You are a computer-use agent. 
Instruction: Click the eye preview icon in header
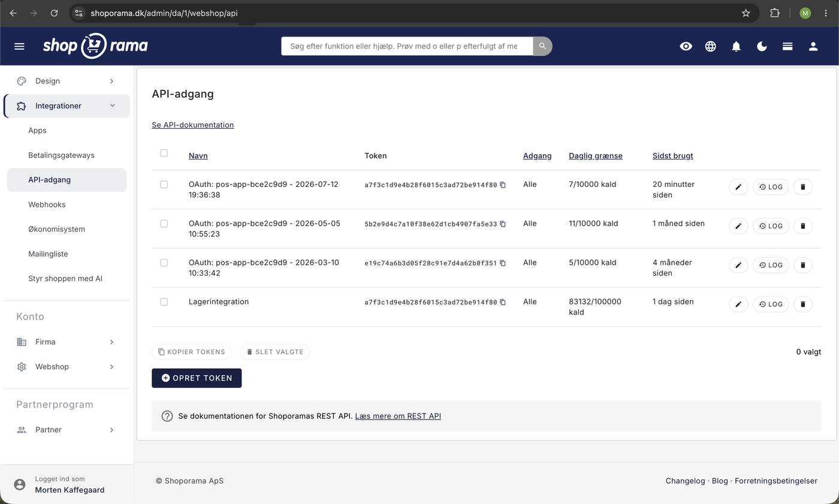pos(686,46)
